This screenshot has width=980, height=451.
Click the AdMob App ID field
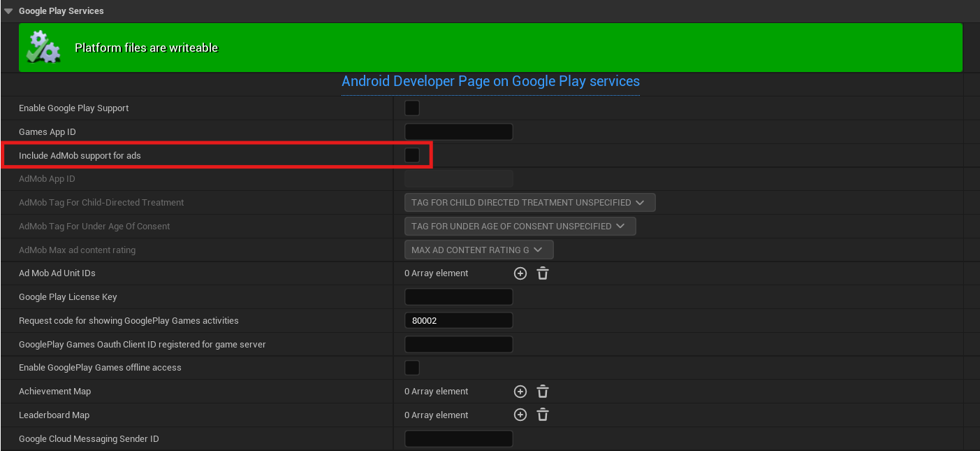click(459, 179)
